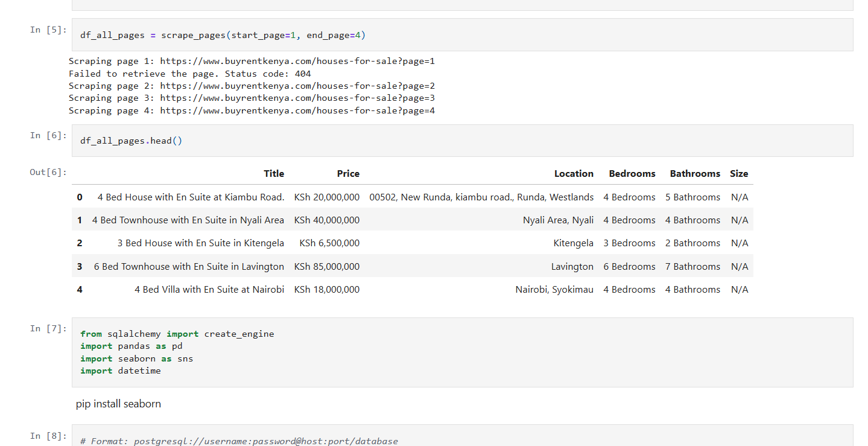The height and width of the screenshot is (446, 868).
Task: Click the price KSh 18,000,000
Action: tap(327, 290)
